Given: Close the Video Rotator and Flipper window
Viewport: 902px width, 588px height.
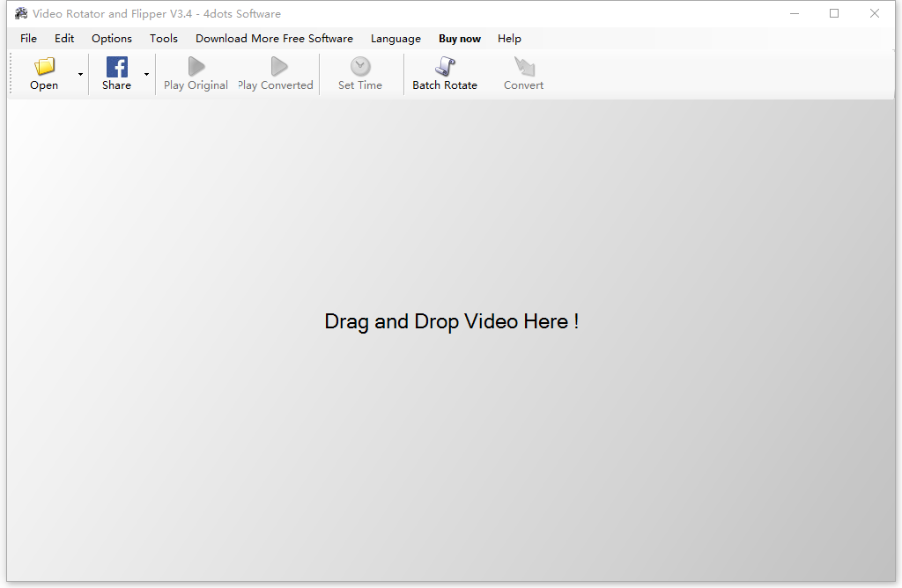Looking at the screenshot, I should click(x=875, y=13).
